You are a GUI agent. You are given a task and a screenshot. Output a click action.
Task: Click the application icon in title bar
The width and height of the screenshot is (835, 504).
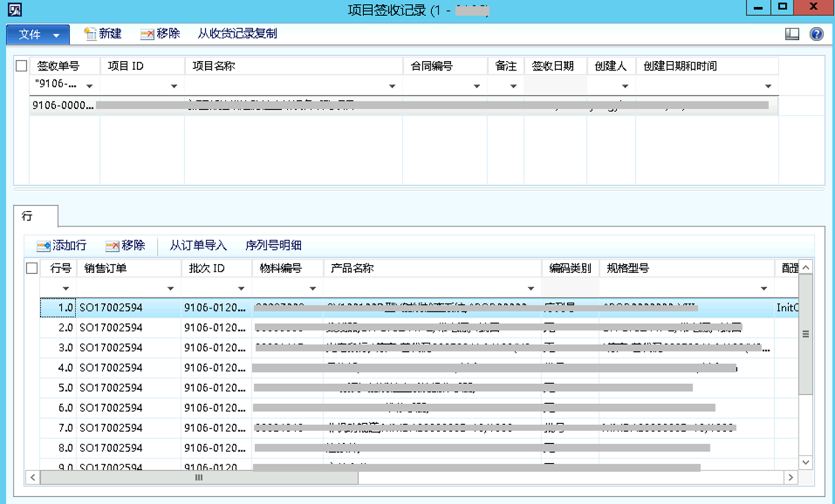15,9
